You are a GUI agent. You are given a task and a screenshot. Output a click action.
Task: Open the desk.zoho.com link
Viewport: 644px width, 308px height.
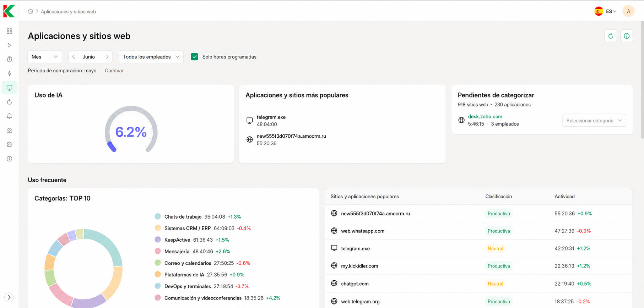click(x=485, y=116)
